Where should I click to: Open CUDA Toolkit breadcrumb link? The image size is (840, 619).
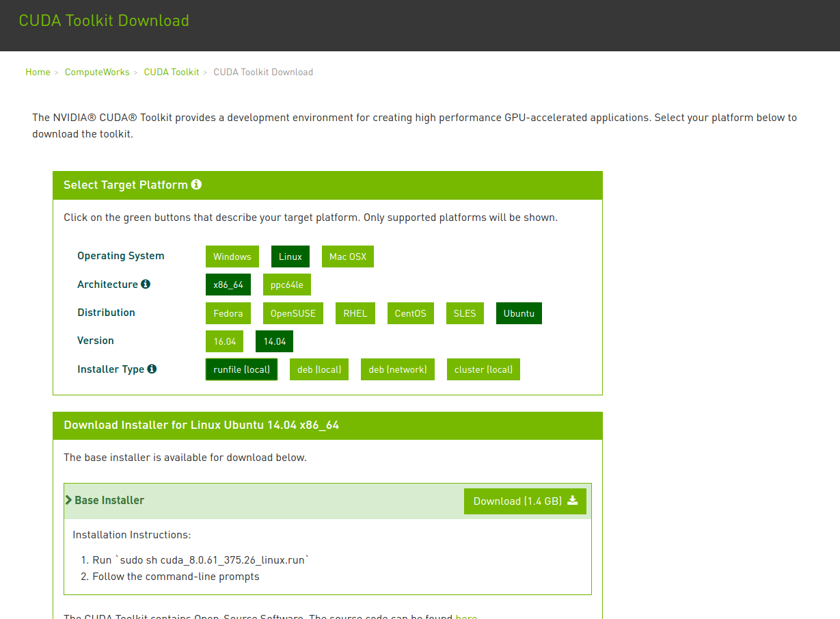point(172,72)
